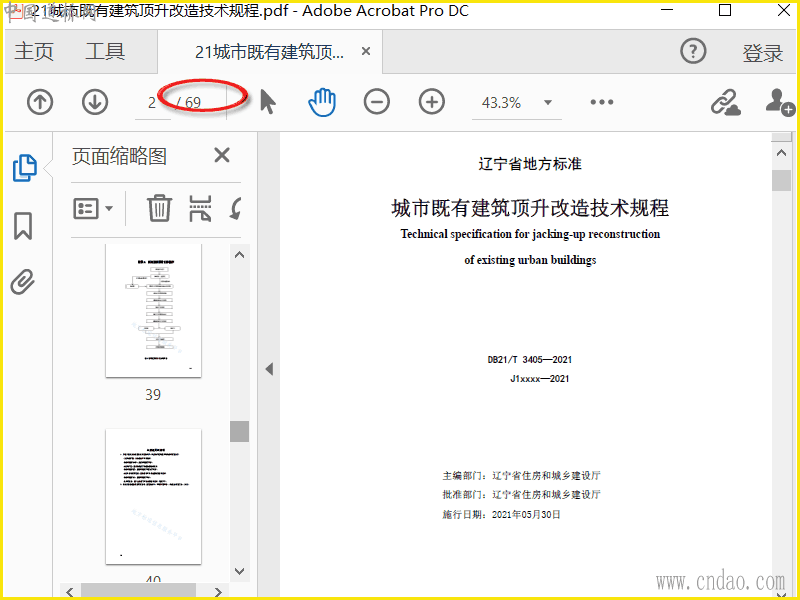Rotate page counterclockwise icon

point(236,208)
